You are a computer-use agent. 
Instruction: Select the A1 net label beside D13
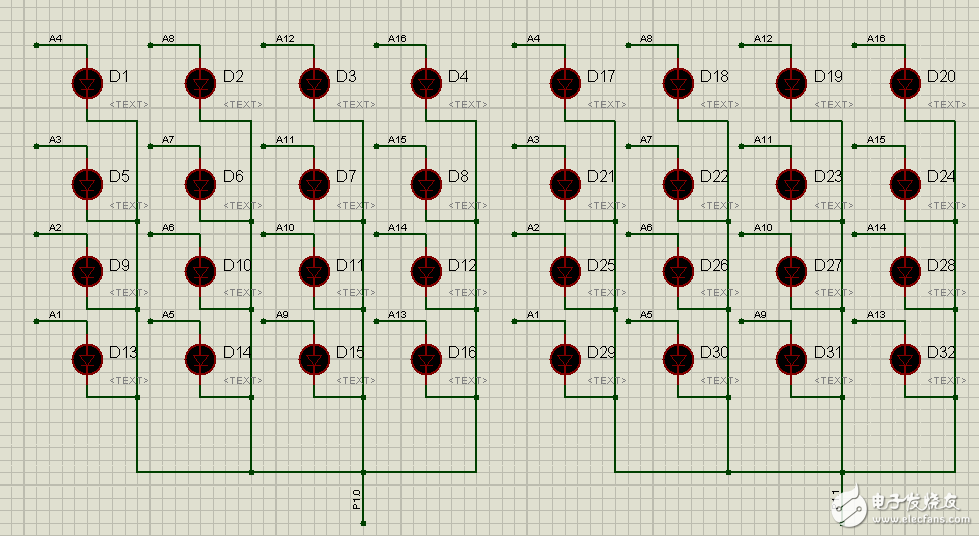click(55, 315)
